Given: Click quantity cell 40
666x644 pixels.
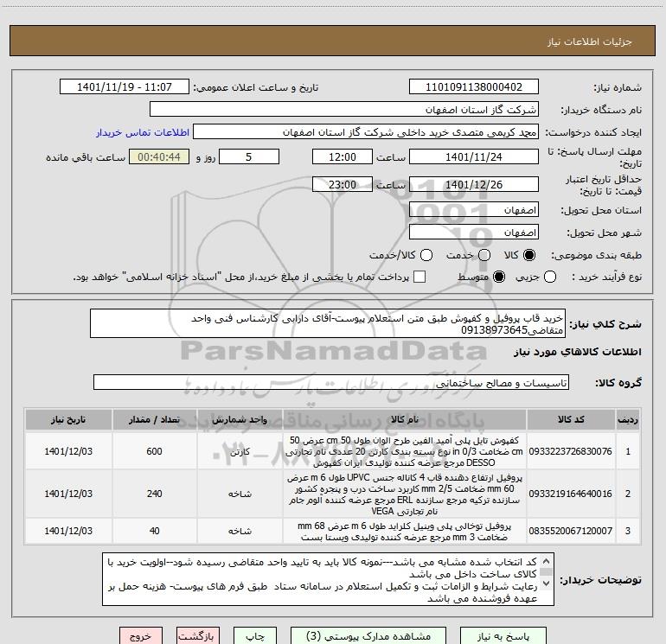Looking at the screenshot, I should click(x=154, y=531).
